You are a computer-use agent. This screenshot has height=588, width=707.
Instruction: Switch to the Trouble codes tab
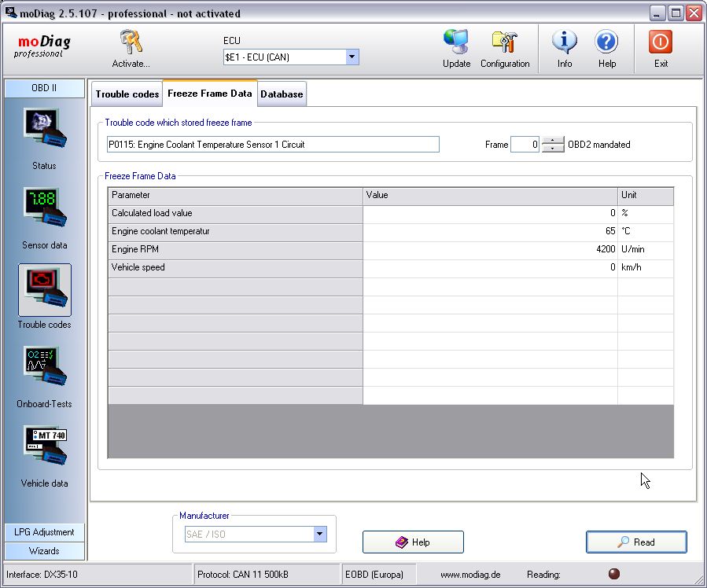[127, 94]
